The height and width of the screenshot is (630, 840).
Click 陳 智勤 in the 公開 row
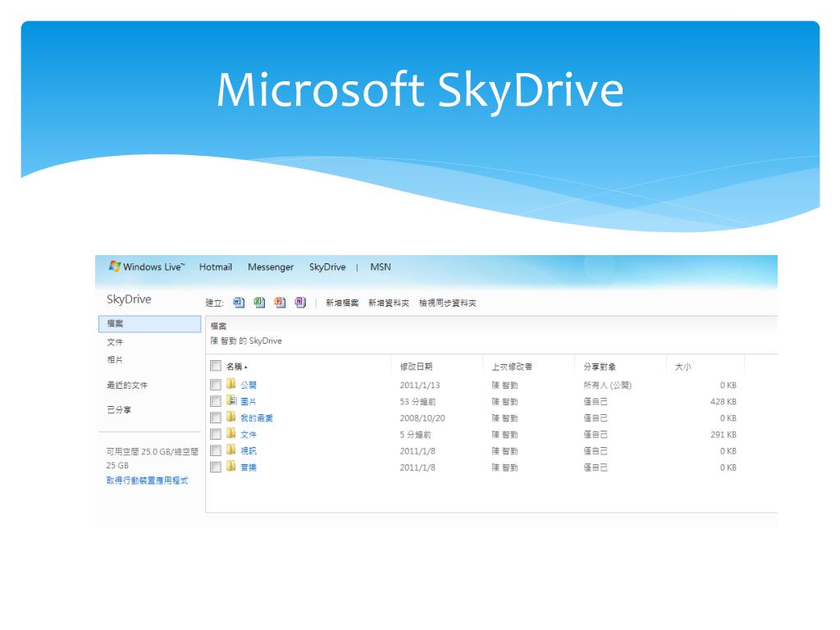(504, 385)
